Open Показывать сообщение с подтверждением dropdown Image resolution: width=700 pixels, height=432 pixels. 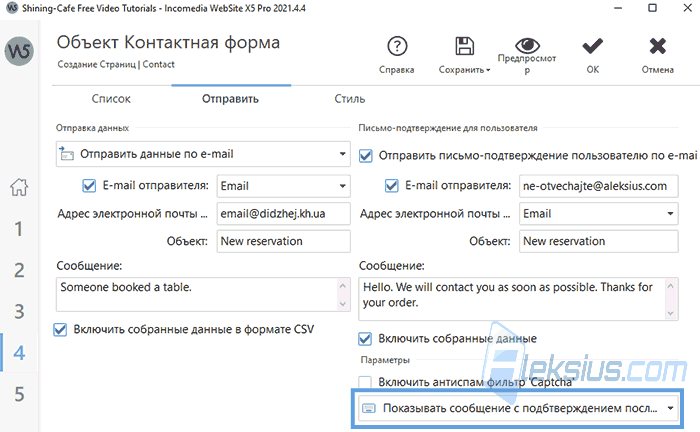tap(517, 408)
